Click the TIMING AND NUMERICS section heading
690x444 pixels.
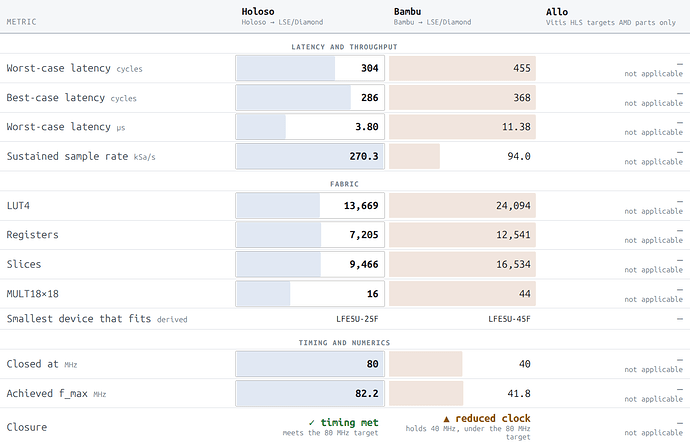coord(344,343)
